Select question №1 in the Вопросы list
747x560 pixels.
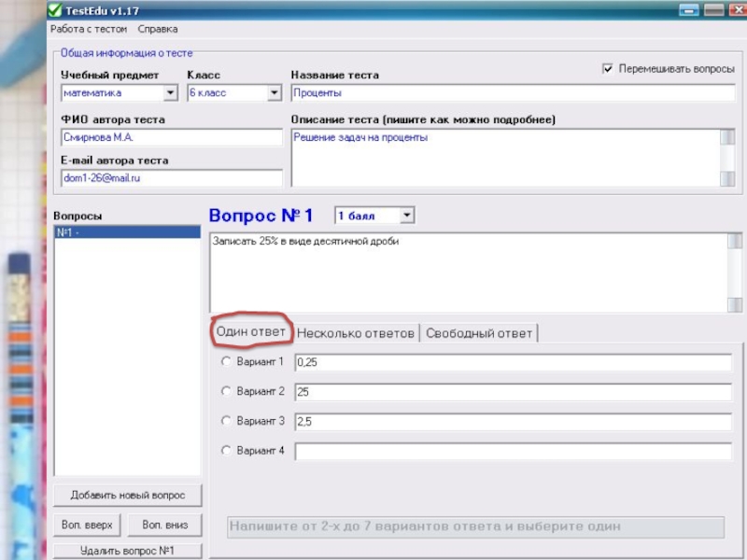click(x=127, y=232)
